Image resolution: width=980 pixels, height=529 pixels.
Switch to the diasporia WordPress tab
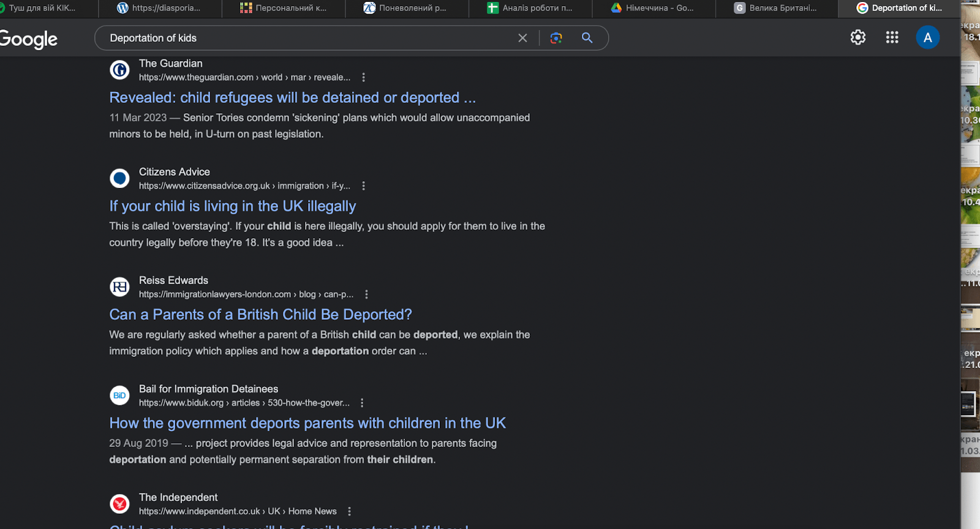click(x=159, y=8)
